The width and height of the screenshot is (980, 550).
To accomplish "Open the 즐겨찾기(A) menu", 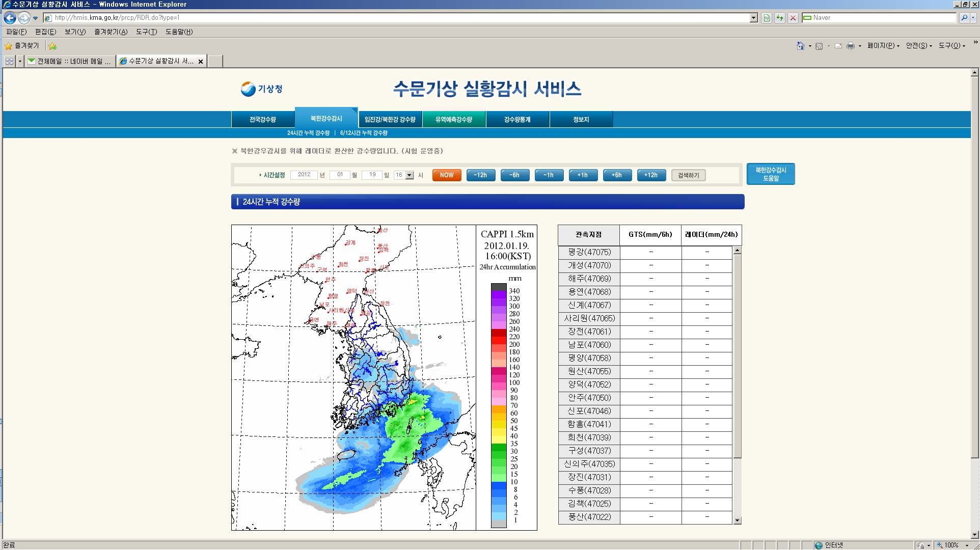I will click(x=111, y=32).
